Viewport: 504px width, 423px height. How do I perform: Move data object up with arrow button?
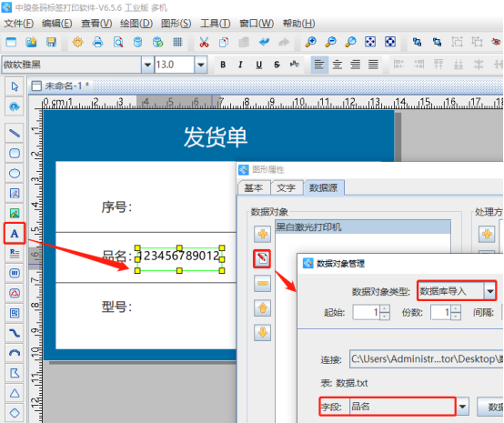click(263, 308)
